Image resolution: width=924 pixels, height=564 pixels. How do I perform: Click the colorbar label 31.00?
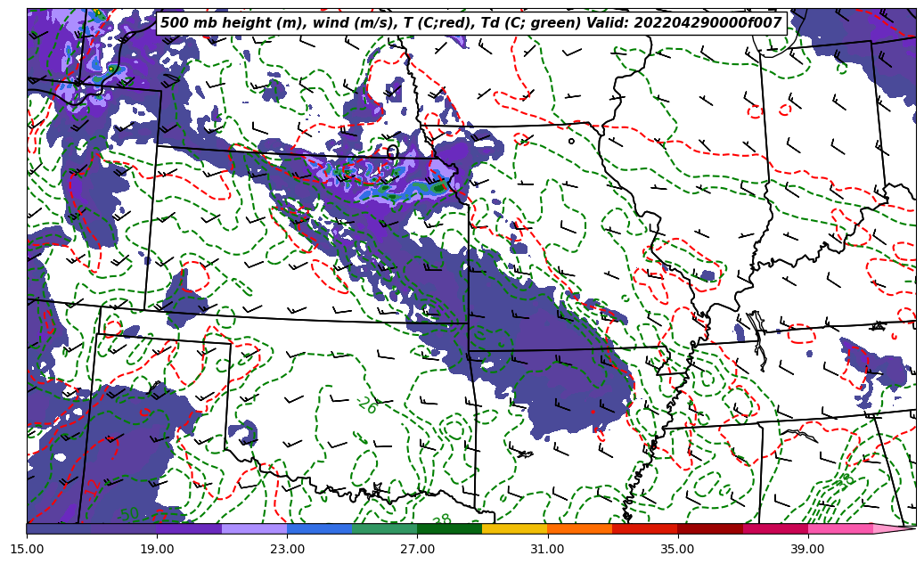547,549
